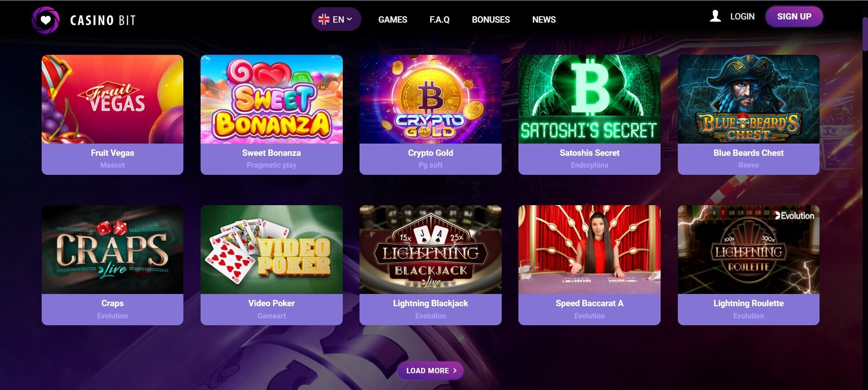Open the News section
Screen dimensions: 868x390
click(x=544, y=19)
